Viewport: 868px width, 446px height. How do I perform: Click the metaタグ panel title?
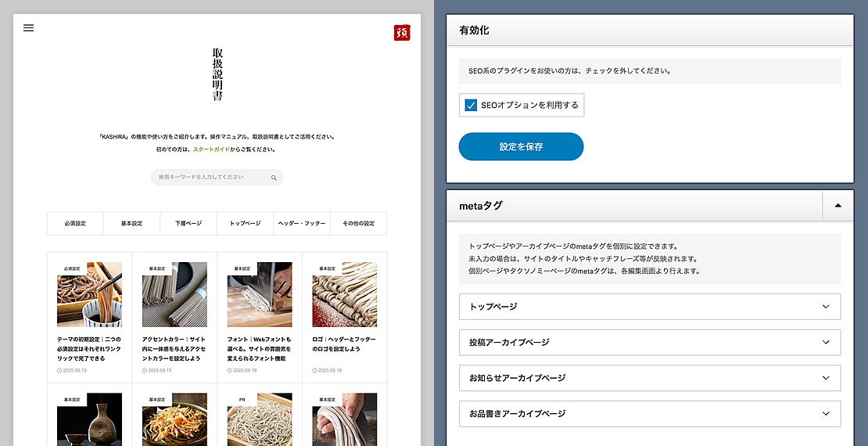click(481, 206)
